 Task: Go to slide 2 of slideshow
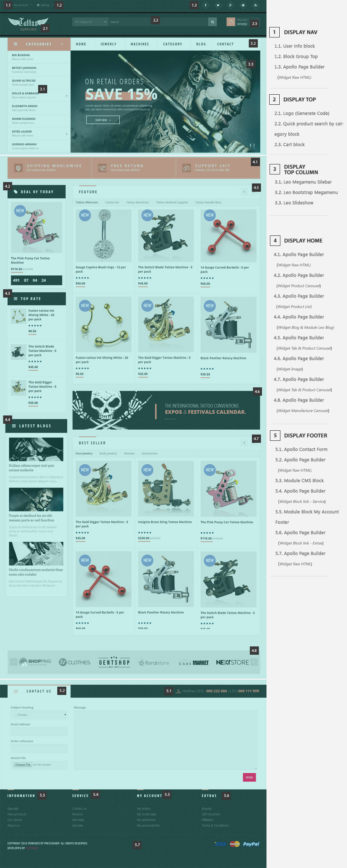tap(254, 146)
